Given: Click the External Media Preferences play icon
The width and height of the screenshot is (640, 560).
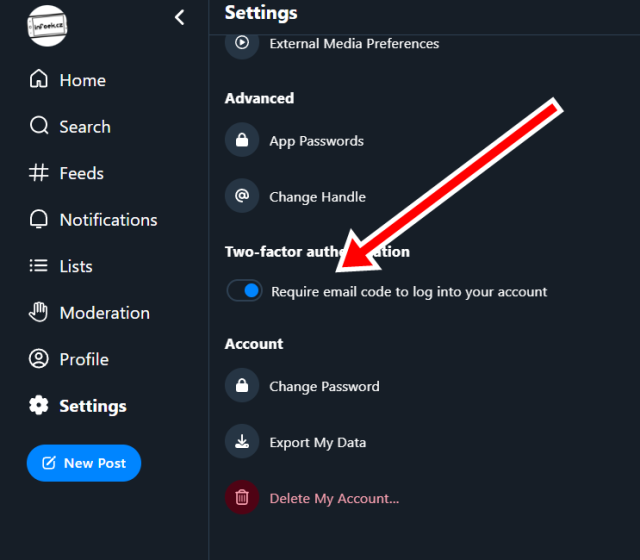Looking at the screenshot, I should point(242,44).
